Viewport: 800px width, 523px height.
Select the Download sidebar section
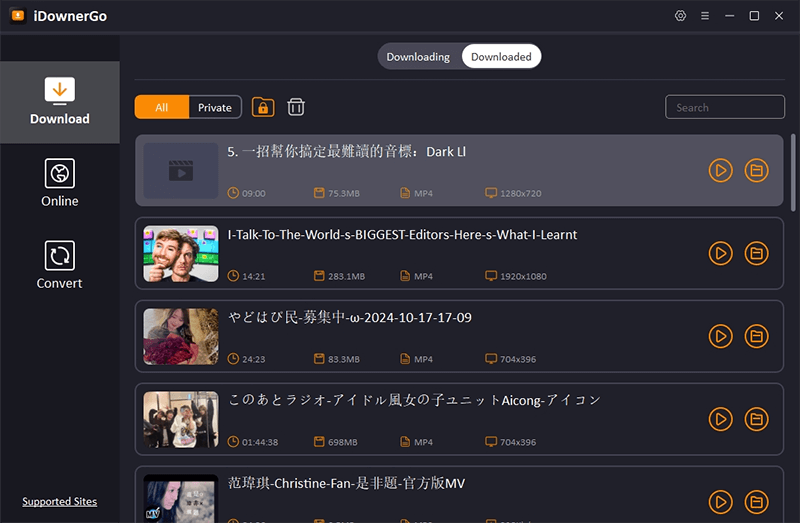(x=60, y=101)
